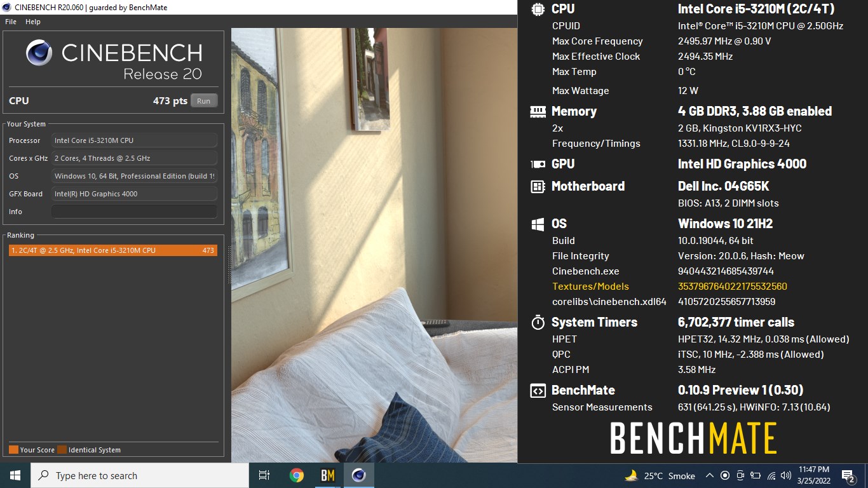This screenshot has height=488, width=868.
Task: Click the Your Score orange swatch
Action: (13, 450)
